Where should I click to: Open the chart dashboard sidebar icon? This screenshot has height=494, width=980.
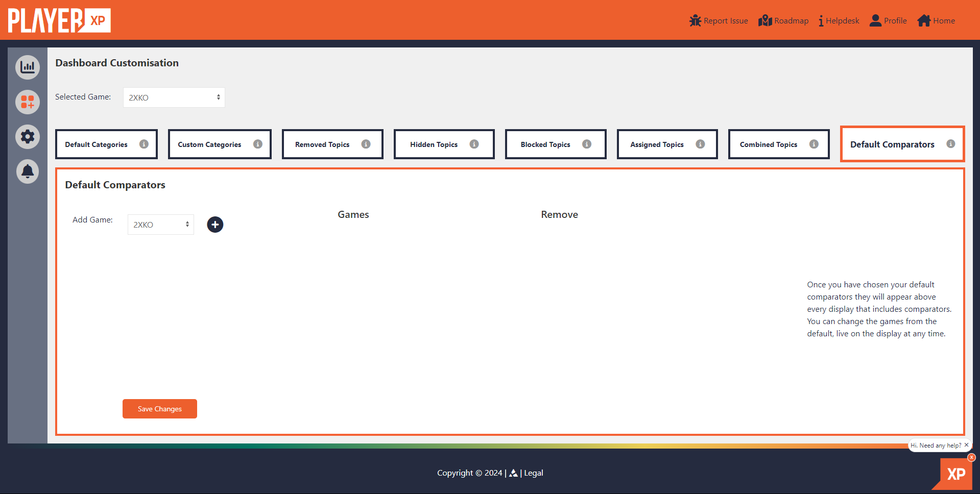point(28,67)
